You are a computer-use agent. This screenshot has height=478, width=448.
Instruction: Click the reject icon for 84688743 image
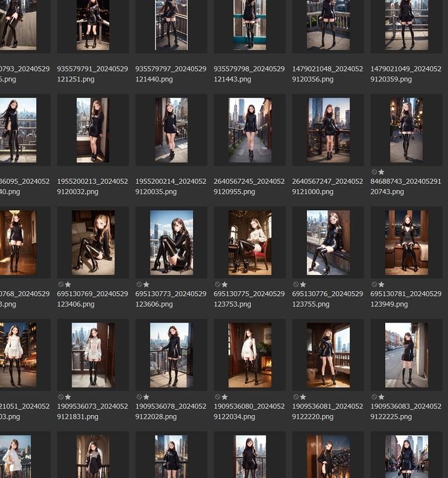374,172
